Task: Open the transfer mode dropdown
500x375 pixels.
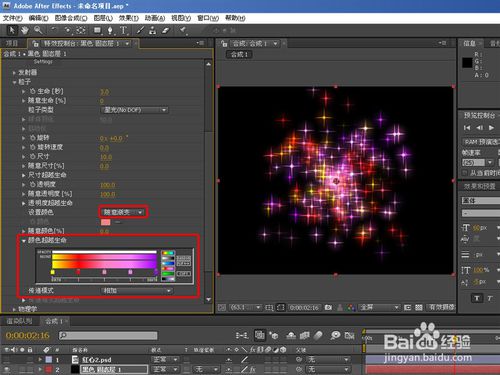Action: click(x=137, y=291)
